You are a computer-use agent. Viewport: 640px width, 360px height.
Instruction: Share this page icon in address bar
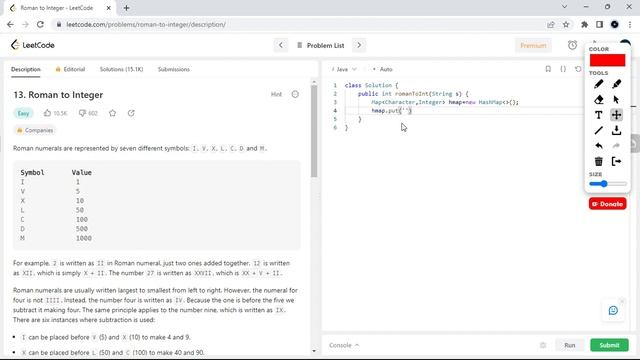pyautogui.click(x=551, y=24)
